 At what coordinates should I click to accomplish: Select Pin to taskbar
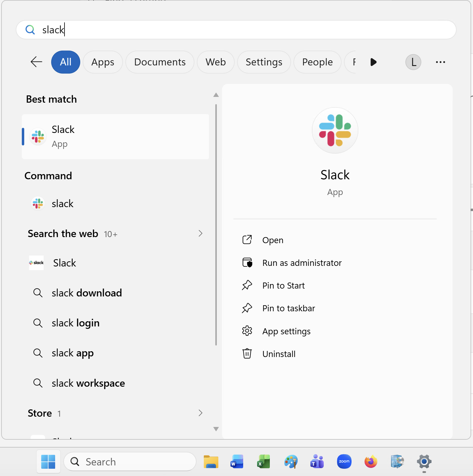tap(289, 308)
